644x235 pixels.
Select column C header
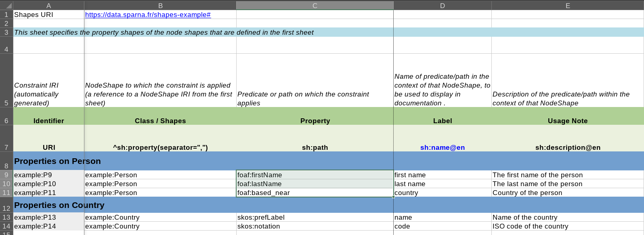tap(315, 5)
